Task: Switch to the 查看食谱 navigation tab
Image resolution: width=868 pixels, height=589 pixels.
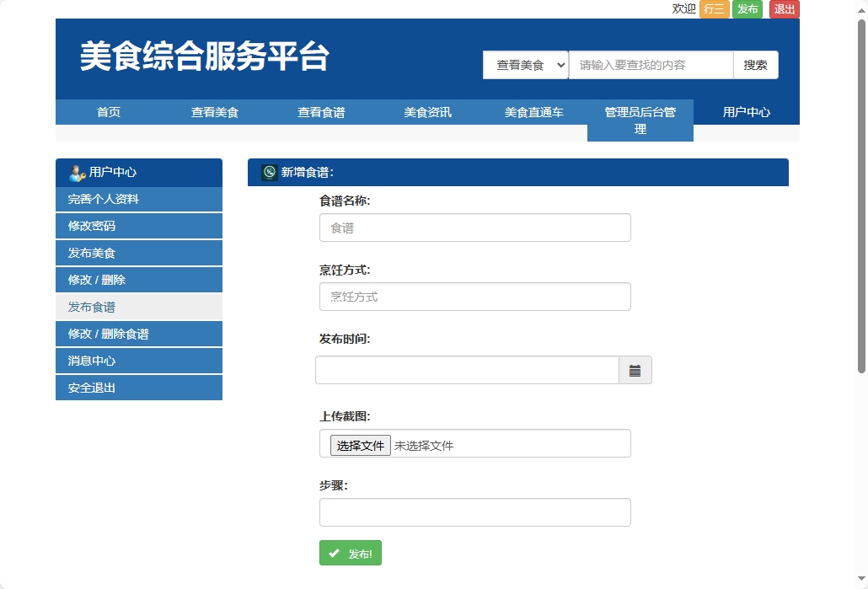Action: [x=320, y=111]
